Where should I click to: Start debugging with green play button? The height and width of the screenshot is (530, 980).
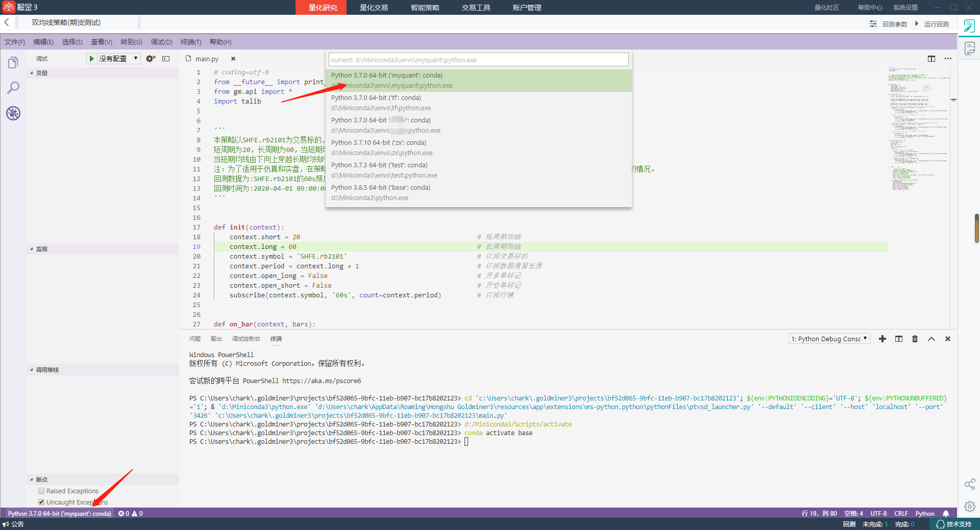pyautogui.click(x=91, y=59)
